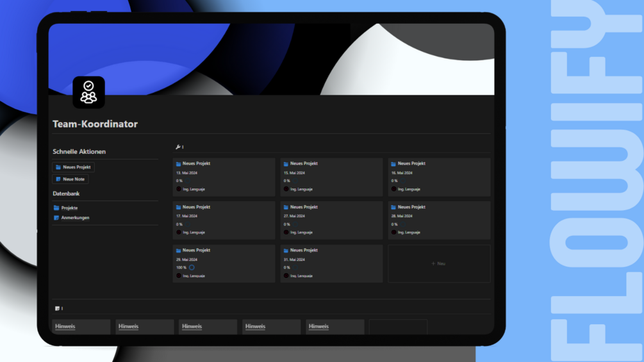Click Ing. Lenguaje on the 16. Mai 2024 card
This screenshot has height=362, width=644.
pyautogui.click(x=409, y=189)
